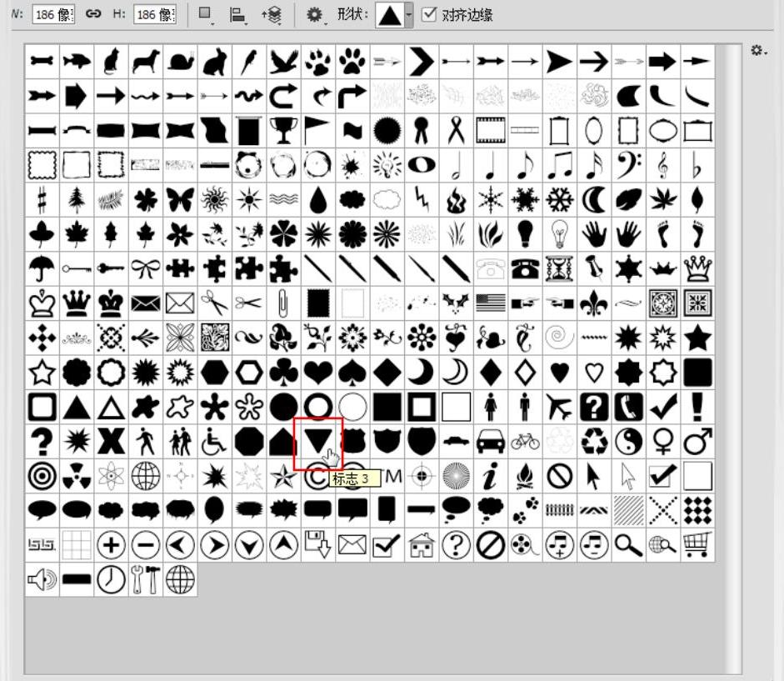Image resolution: width=784 pixels, height=681 pixels.
Task: Choose the yin yang symbol shape
Action: [x=628, y=441]
